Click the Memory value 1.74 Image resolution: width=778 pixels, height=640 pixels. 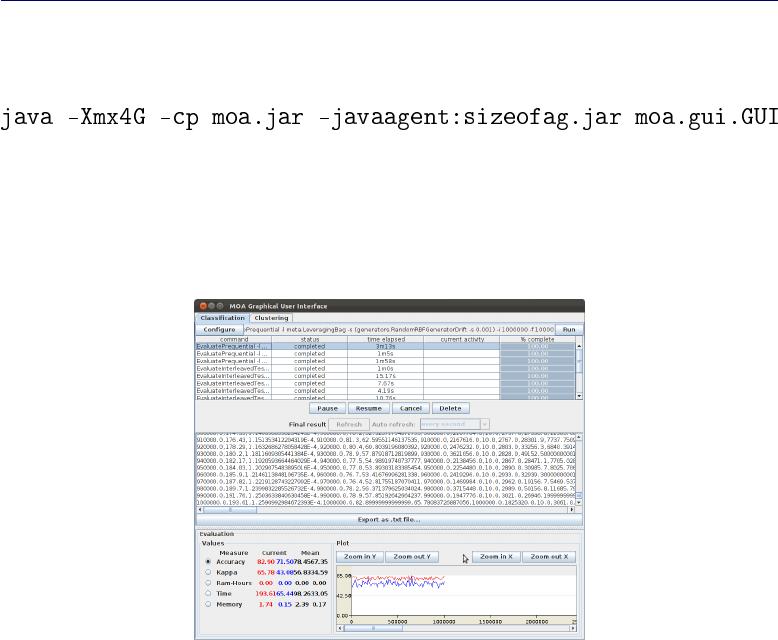[265, 604]
